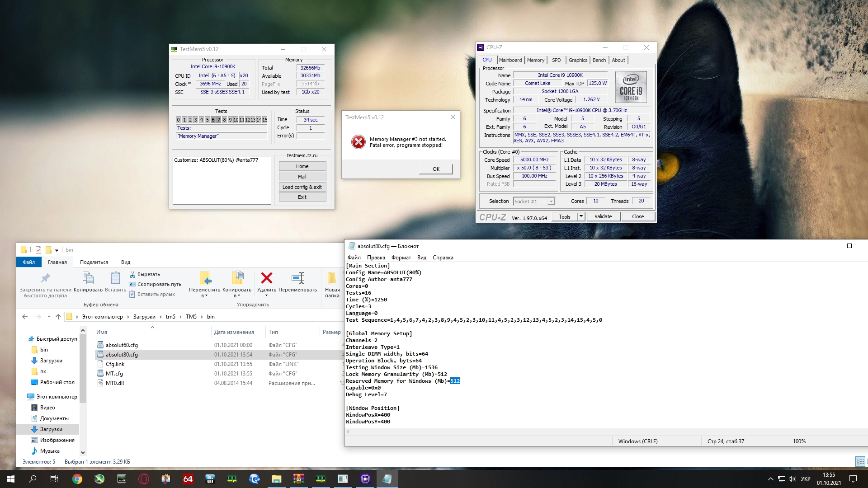This screenshot has width=868, height=488.
Task: Expand the recent locations chevron
Action: (49, 317)
